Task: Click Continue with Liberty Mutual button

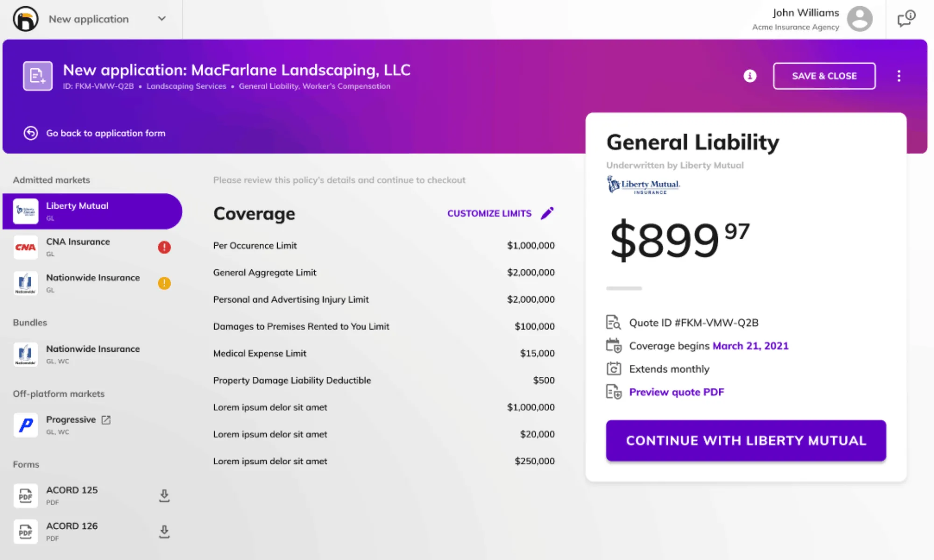Action: [746, 440]
